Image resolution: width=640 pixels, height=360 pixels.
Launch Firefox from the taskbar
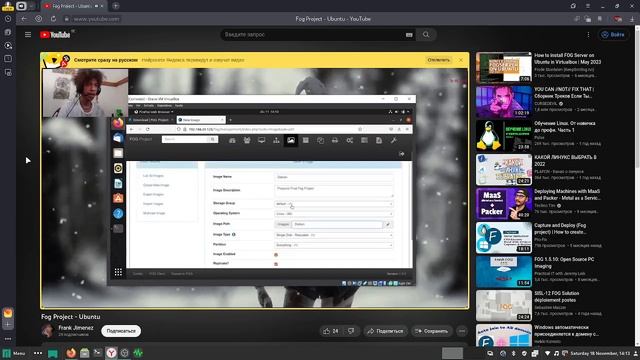tap(71, 353)
